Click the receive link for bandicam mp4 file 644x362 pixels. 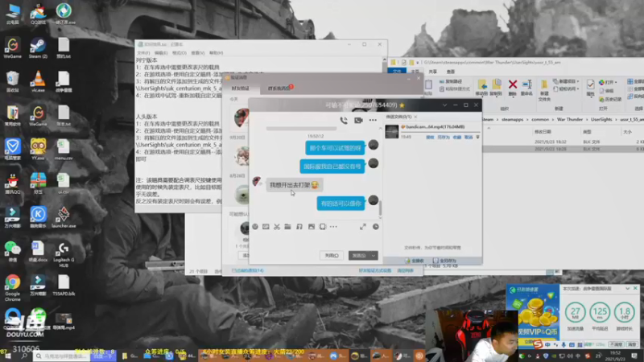(x=430, y=137)
